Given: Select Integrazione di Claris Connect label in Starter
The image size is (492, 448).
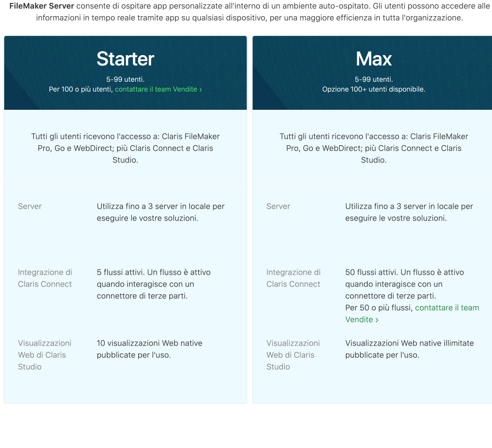Looking at the screenshot, I should click(45, 278).
